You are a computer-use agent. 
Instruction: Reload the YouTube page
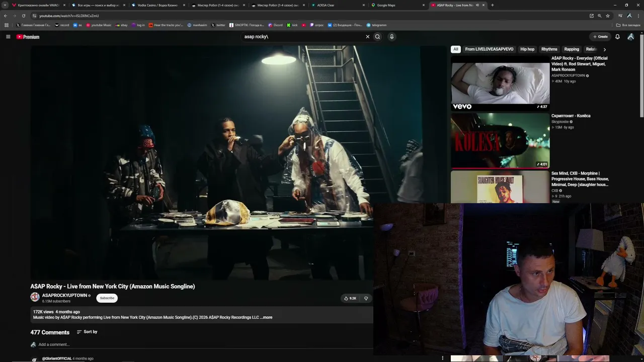23,16
